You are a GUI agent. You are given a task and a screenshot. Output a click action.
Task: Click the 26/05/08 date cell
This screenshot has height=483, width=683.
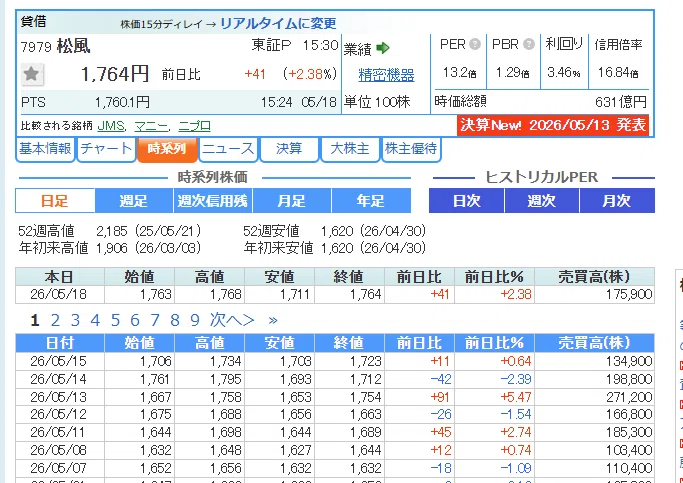[x=58, y=450]
